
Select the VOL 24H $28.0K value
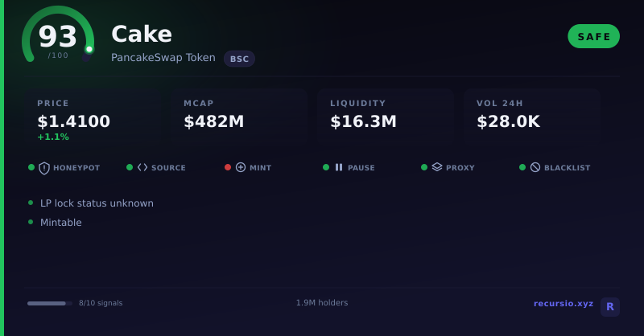point(508,121)
